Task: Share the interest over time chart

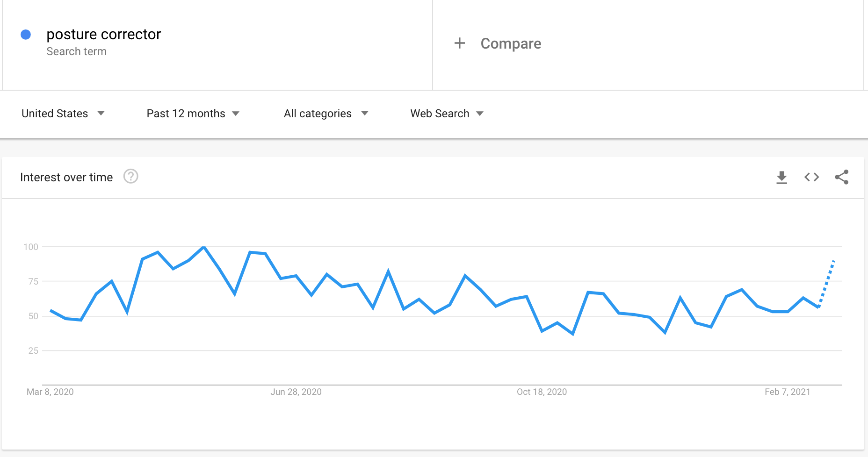Action: coord(841,177)
